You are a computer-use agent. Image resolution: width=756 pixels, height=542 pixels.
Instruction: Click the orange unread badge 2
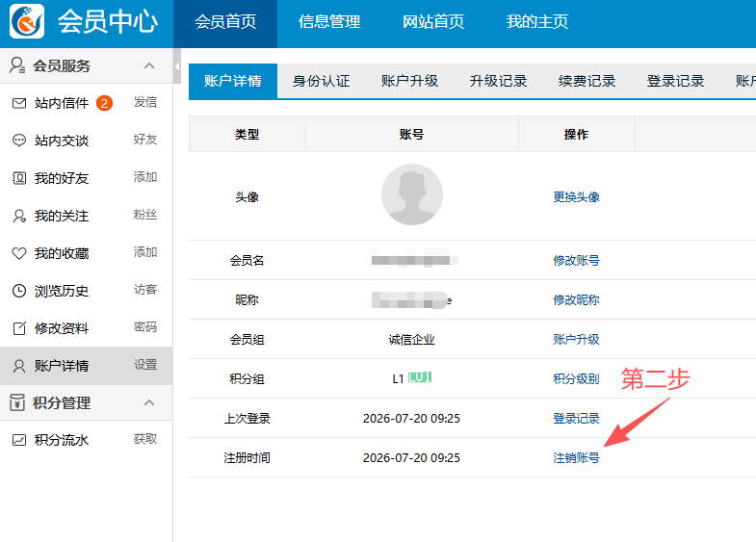point(104,103)
